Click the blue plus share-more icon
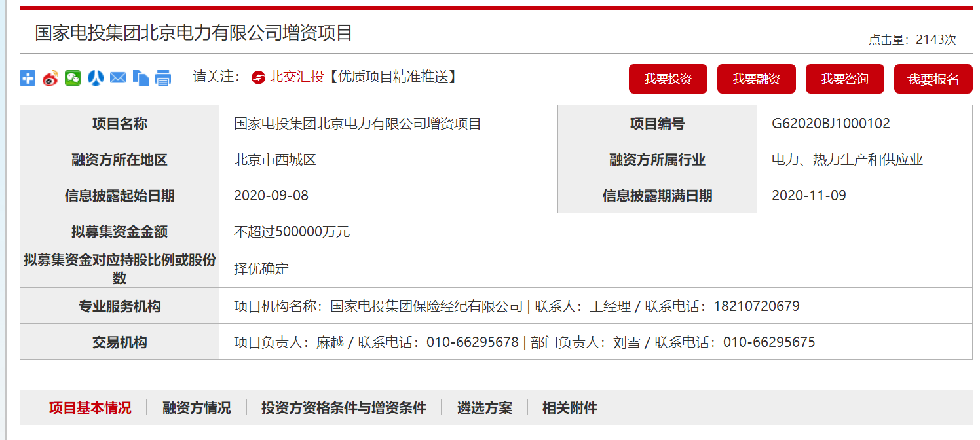The height and width of the screenshot is (440, 980). (x=28, y=78)
